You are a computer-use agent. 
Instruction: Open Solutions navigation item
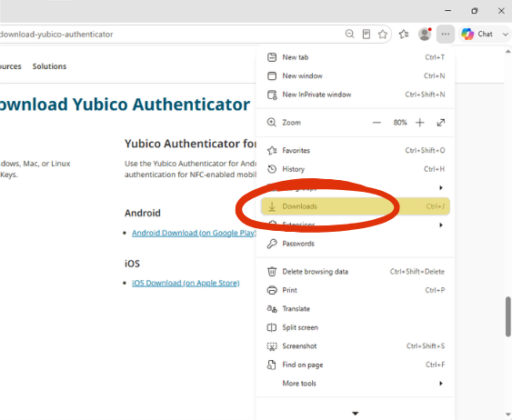pyautogui.click(x=49, y=66)
